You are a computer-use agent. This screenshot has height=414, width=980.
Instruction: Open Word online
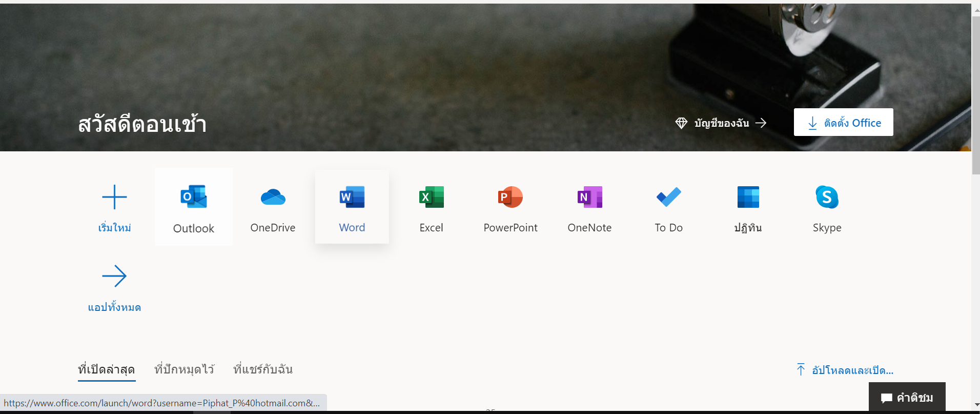[352, 207]
